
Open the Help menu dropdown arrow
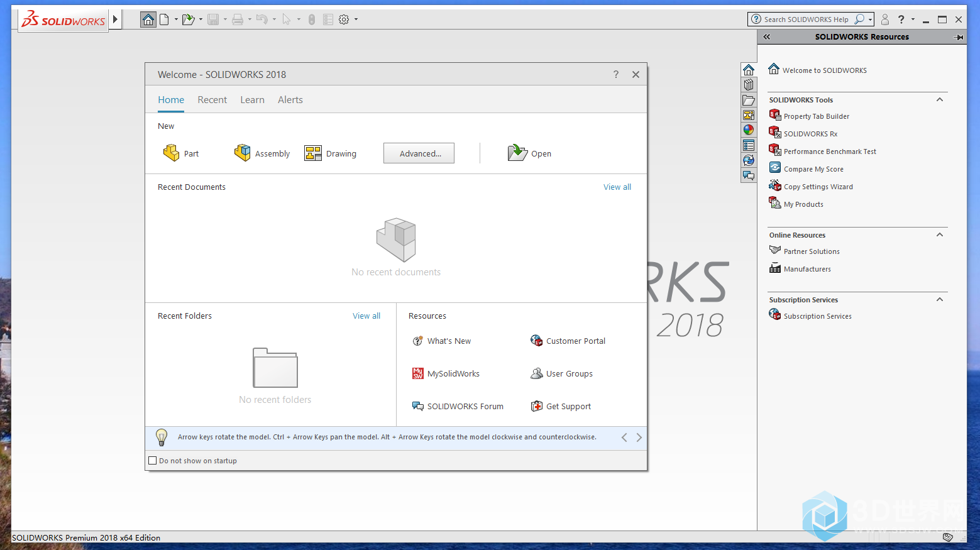(913, 19)
